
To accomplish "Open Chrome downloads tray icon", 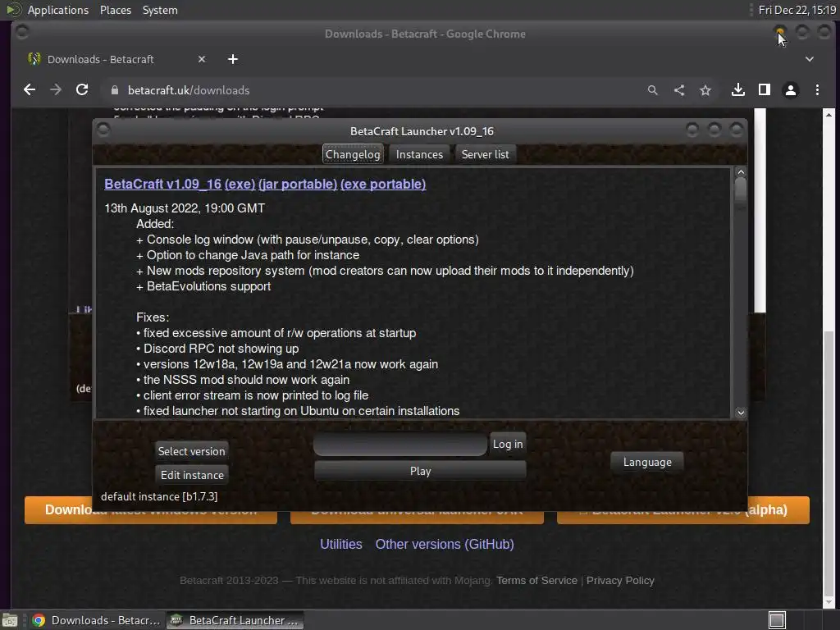I will 738,90.
